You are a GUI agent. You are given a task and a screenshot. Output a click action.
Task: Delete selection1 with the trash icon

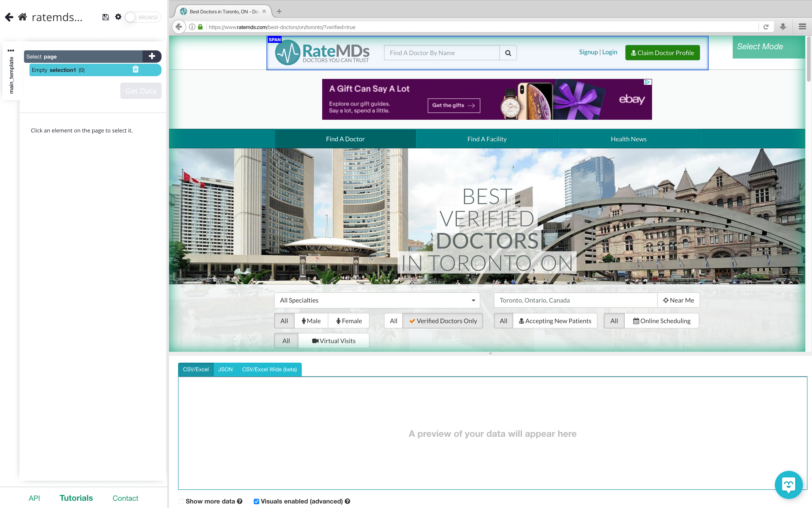(x=135, y=70)
